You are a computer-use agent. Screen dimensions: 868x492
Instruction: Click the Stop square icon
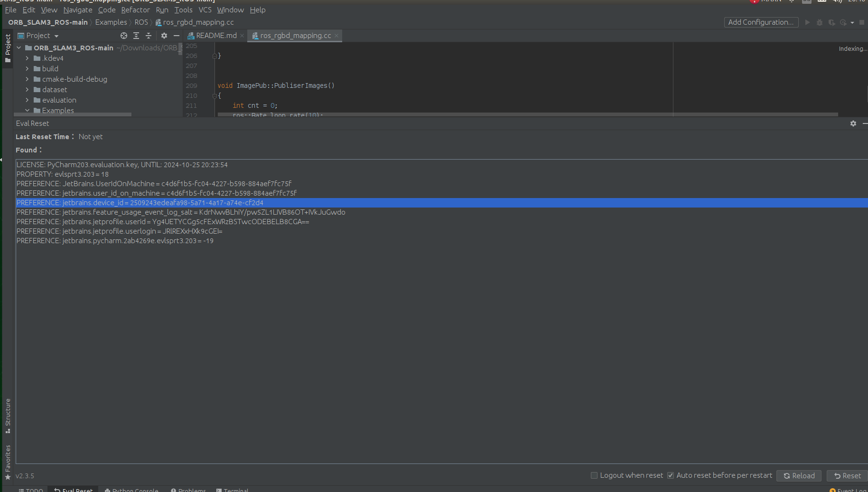[862, 22]
